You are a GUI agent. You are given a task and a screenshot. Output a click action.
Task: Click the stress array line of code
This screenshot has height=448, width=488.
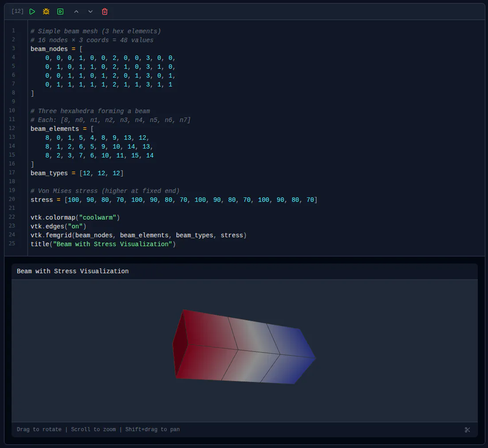point(174,200)
